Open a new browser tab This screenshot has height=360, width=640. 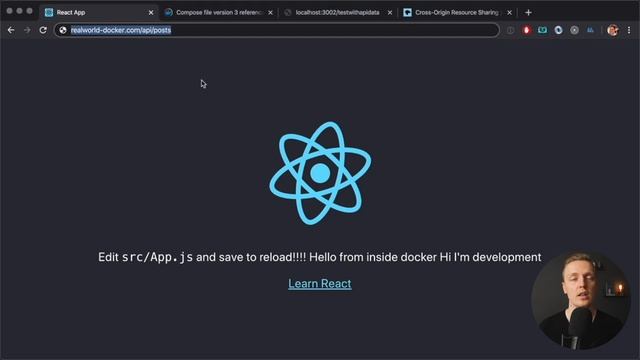pyautogui.click(x=528, y=13)
